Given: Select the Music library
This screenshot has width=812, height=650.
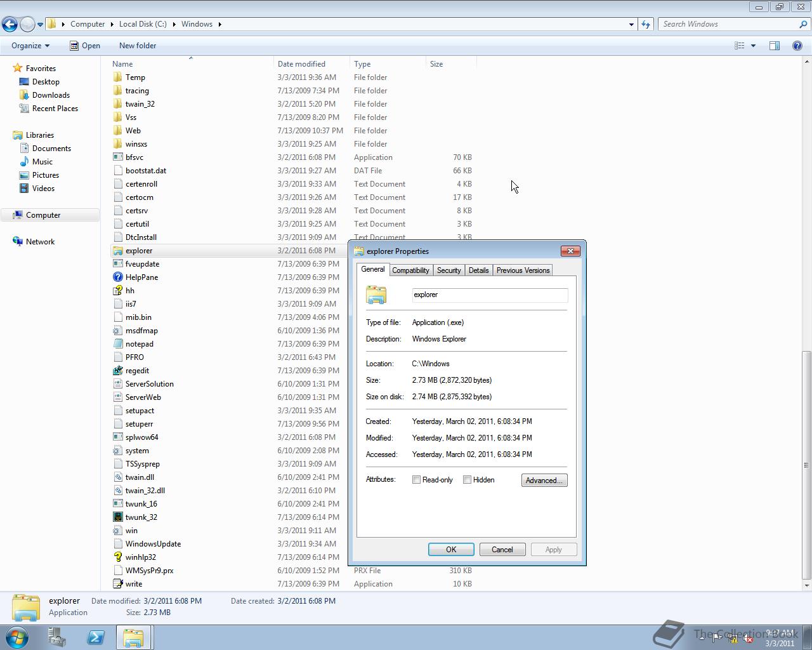Looking at the screenshot, I should click(x=43, y=162).
